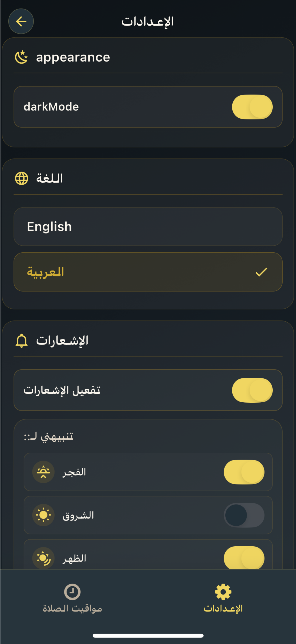The image size is (296, 644).
Task: Click the bell notifications icon
Action: [22, 340]
